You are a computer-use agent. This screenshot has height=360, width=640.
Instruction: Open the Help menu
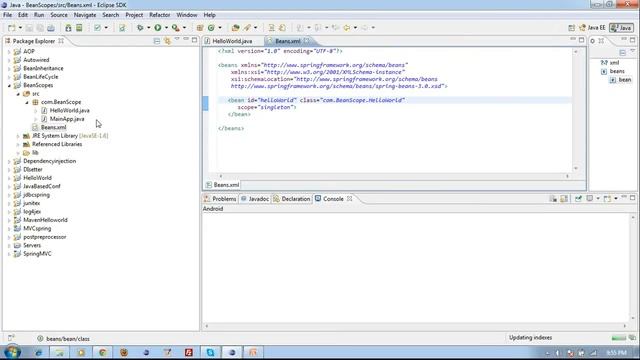(x=209, y=15)
